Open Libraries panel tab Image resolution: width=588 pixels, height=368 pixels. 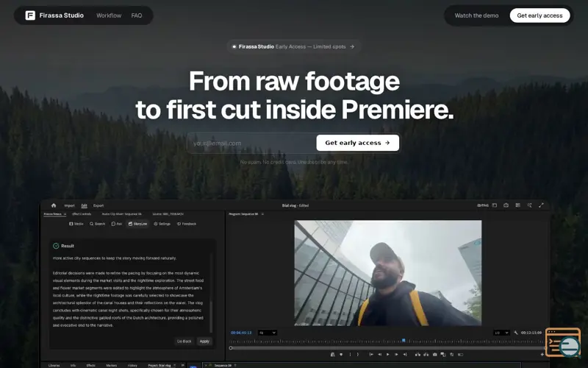[x=54, y=365]
